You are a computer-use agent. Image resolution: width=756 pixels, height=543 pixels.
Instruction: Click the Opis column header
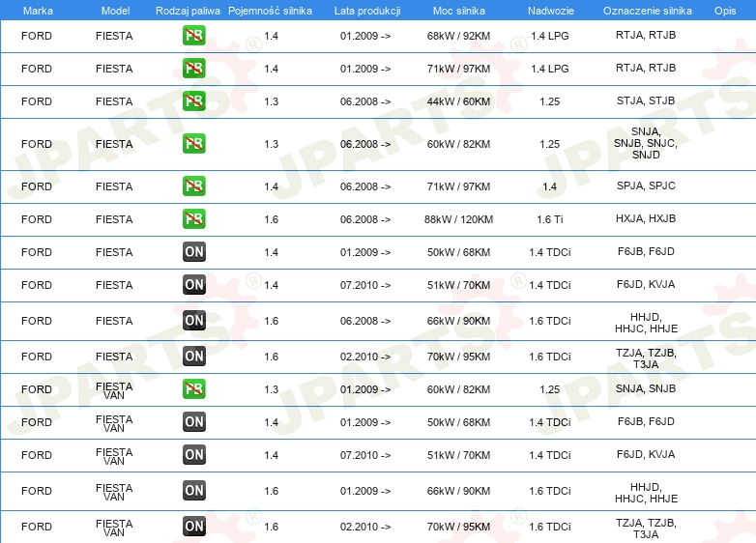coord(725,11)
